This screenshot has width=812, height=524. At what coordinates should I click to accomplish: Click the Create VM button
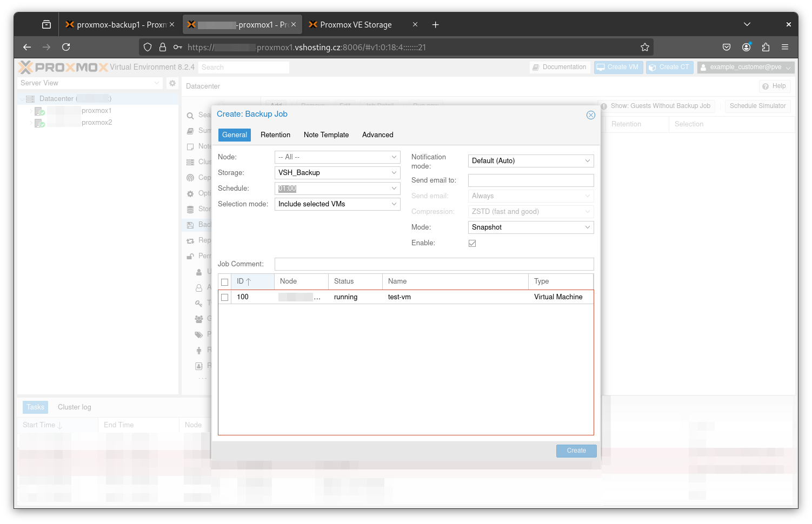pos(618,68)
